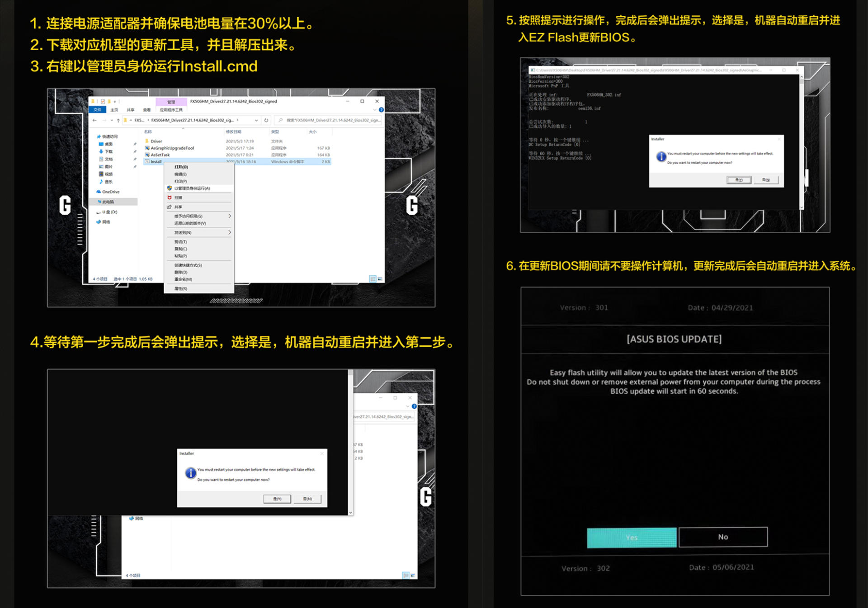This screenshot has height=608, width=868.
Task: Click Yes in the ASUS BIOS UPDATE screen
Action: [x=632, y=537]
